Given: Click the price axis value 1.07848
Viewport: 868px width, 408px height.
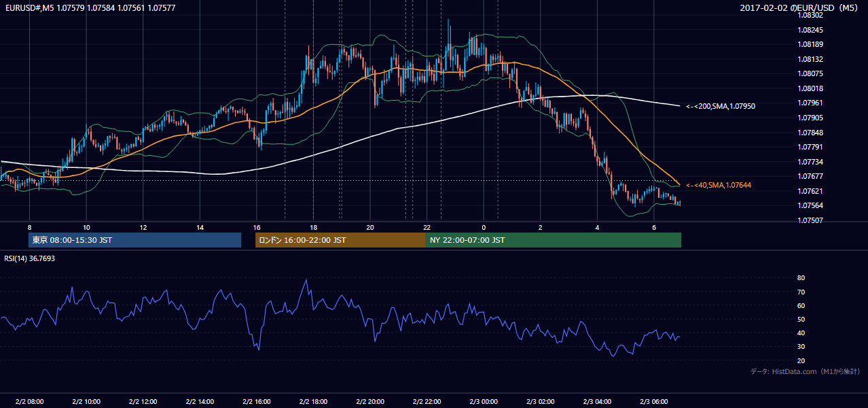Looking at the screenshot, I should pos(810,133).
